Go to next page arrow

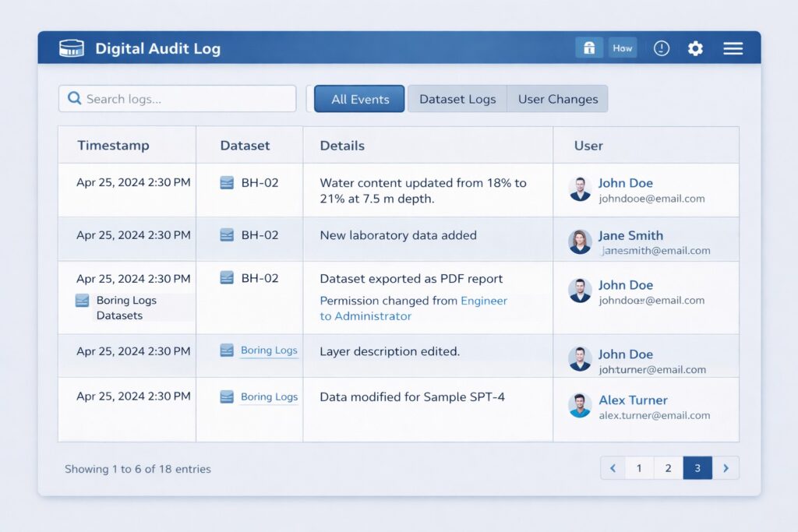click(726, 468)
